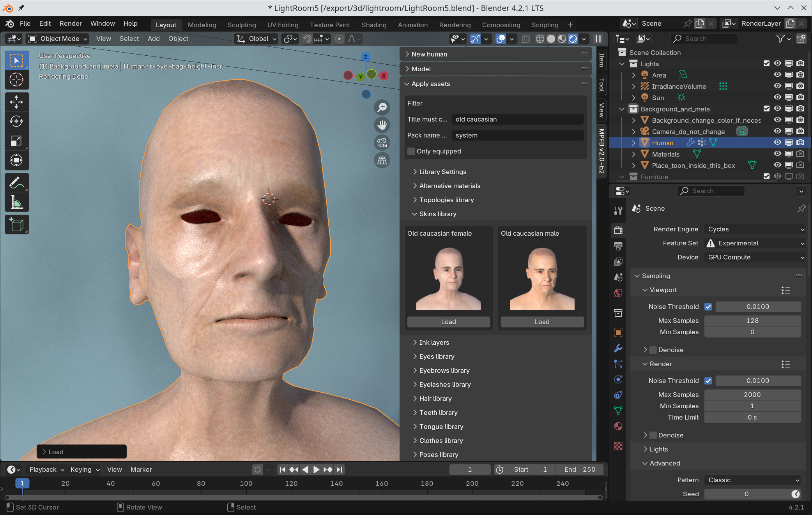Open the Render properties tab icon
812x515 pixels.
coord(618,230)
